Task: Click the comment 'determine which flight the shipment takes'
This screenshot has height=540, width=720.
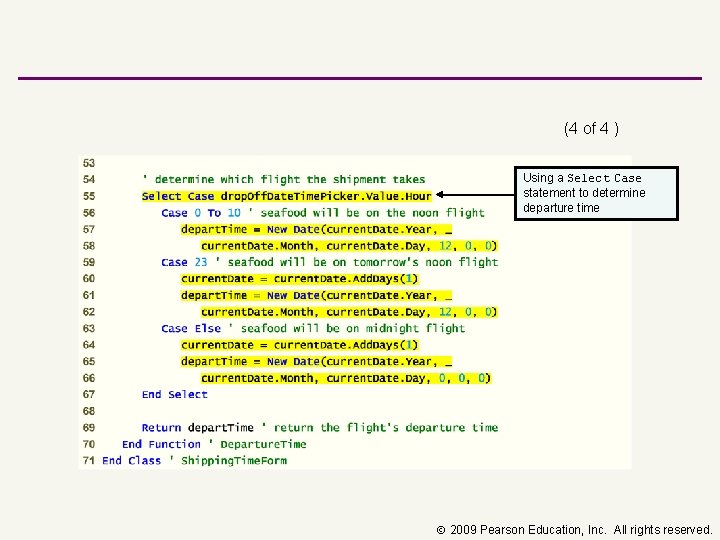Action: point(284,180)
